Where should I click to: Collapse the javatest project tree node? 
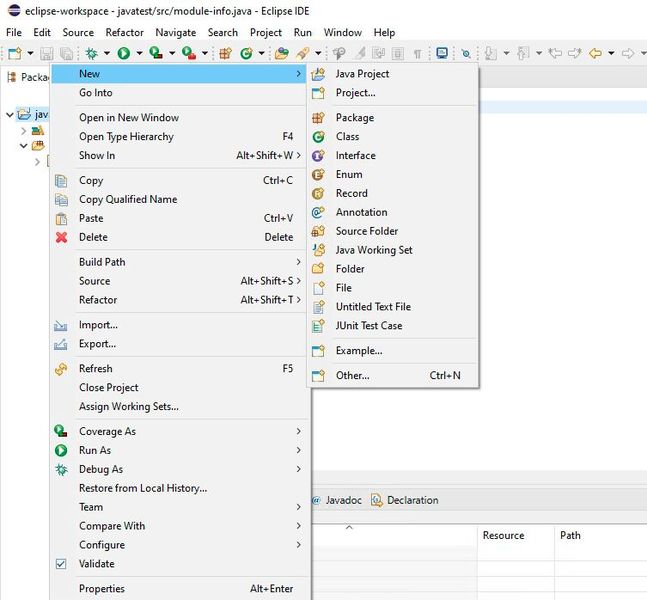pos(10,114)
